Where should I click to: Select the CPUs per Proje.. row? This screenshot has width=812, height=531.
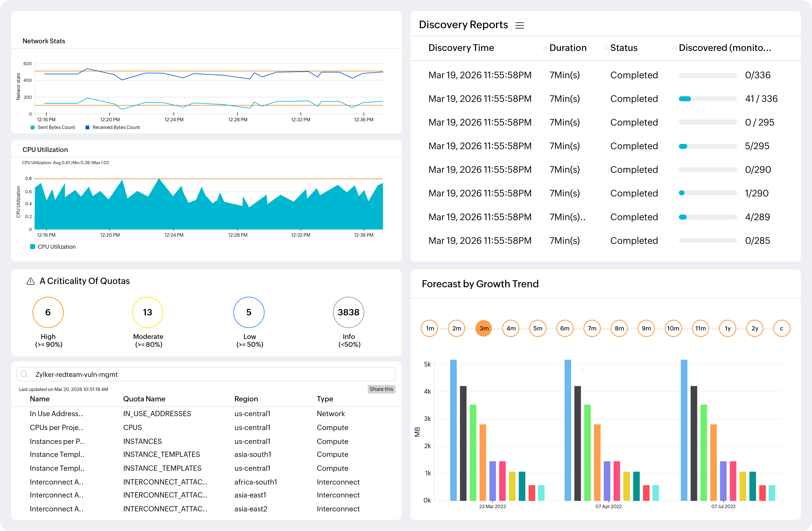[x=206, y=428]
